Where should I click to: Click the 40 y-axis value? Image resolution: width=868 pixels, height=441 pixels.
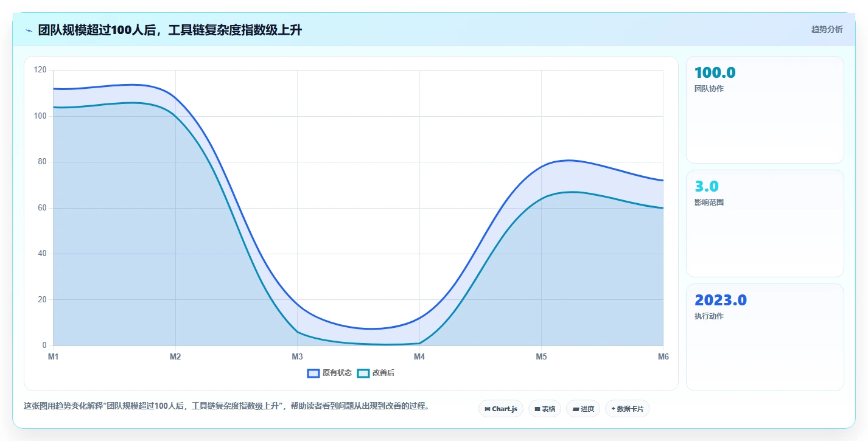tap(43, 254)
